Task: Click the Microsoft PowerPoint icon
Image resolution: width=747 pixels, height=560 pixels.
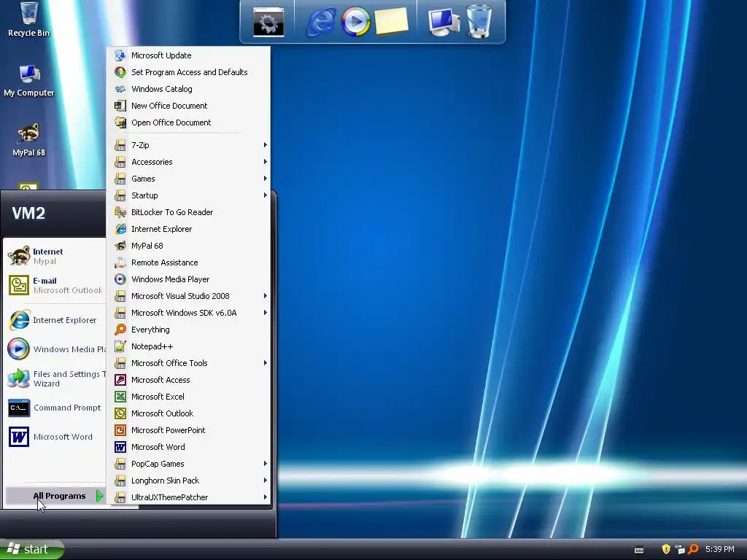Action: (120, 430)
